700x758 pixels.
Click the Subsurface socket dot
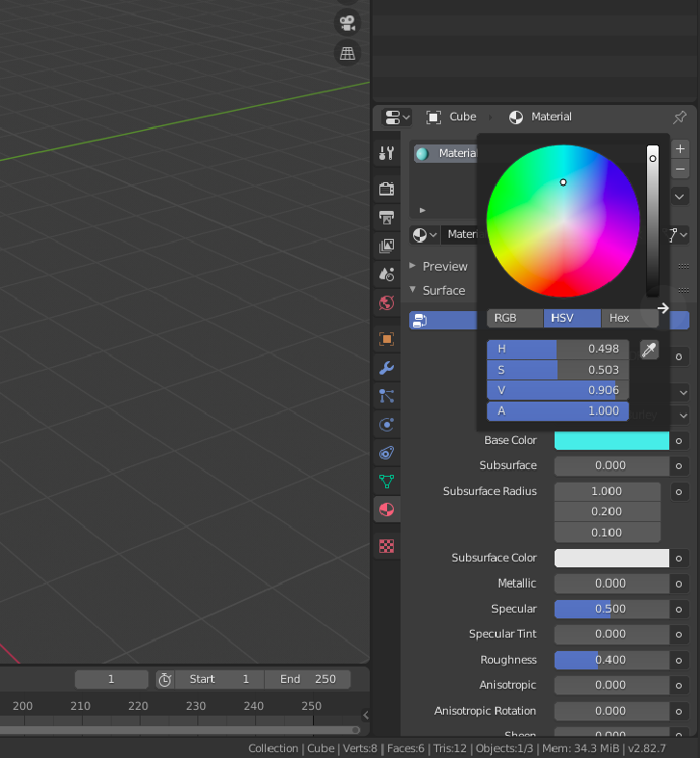679,466
